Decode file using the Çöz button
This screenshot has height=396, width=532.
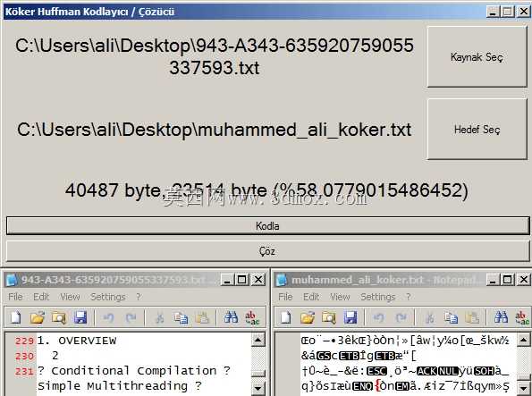pos(267,251)
